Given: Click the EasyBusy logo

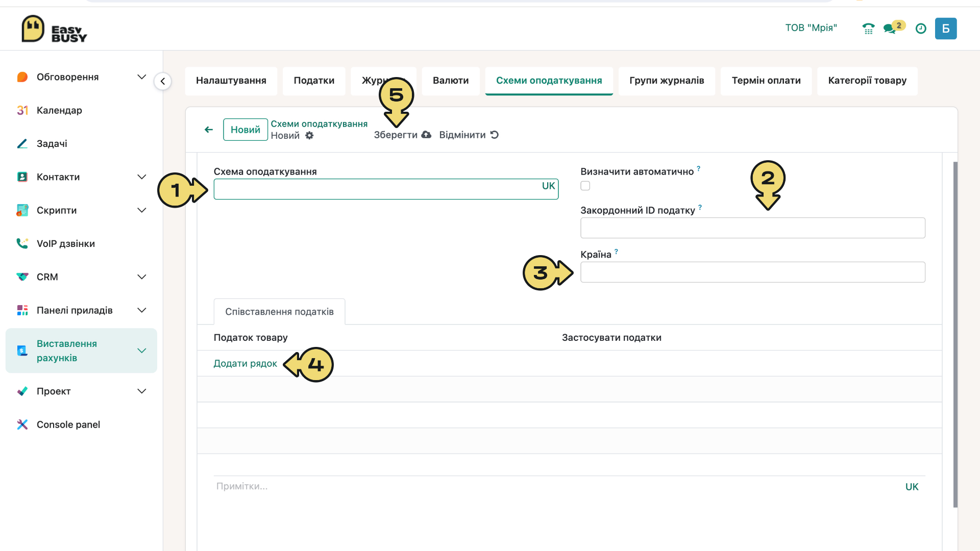Looking at the screenshot, I should [54, 29].
